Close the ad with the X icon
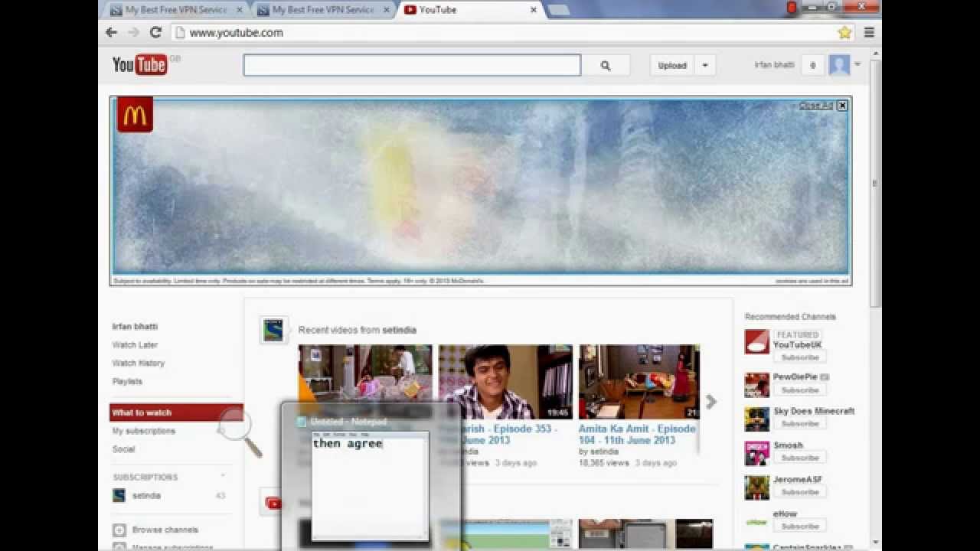Viewport: 980px width, 551px height. pyautogui.click(x=842, y=106)
